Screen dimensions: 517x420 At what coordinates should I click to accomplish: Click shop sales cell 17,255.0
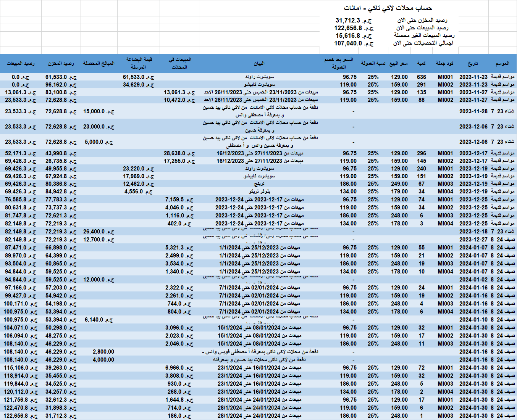point(179,161)
